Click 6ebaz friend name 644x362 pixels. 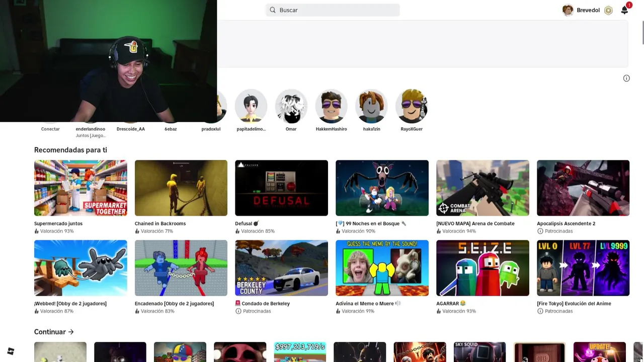(x=171, y=129)
